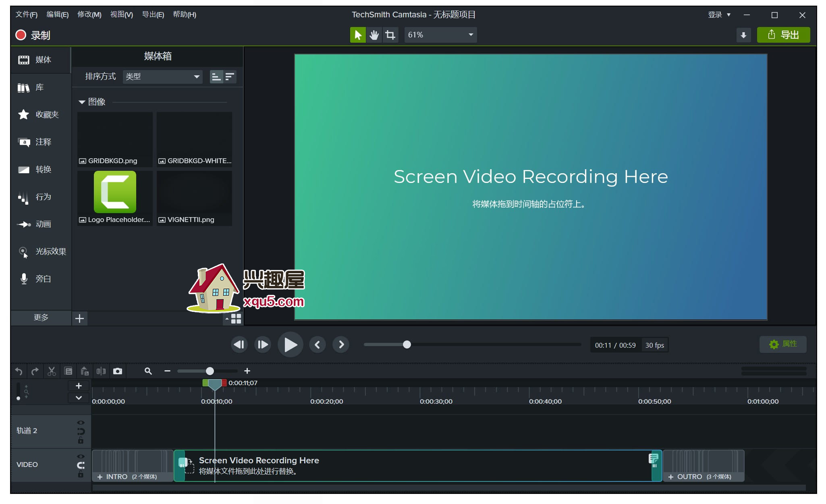Click the timeline zoom slider
The width and height of the screenshot is (826, 504).
point(207,371)
